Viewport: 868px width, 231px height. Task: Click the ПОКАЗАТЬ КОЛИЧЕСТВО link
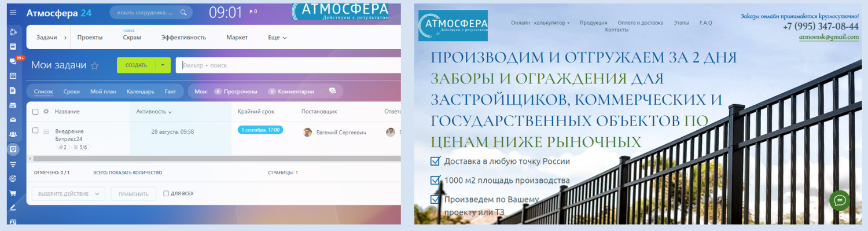click(x=136, y=173)
